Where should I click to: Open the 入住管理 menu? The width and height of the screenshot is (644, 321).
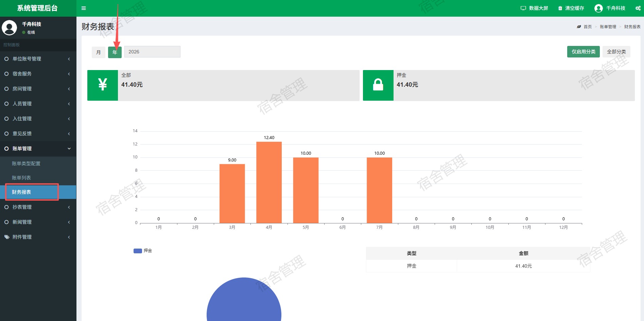(x=38, y=119)
